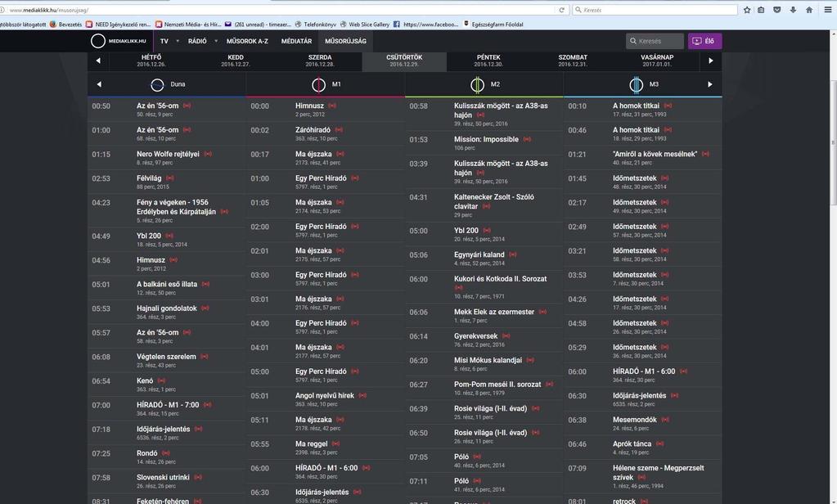This screenshot has height=504, width=837.
Task: Switch to VASÁRNAP 2017.01.01. tab
Action: tap(657, 61)
